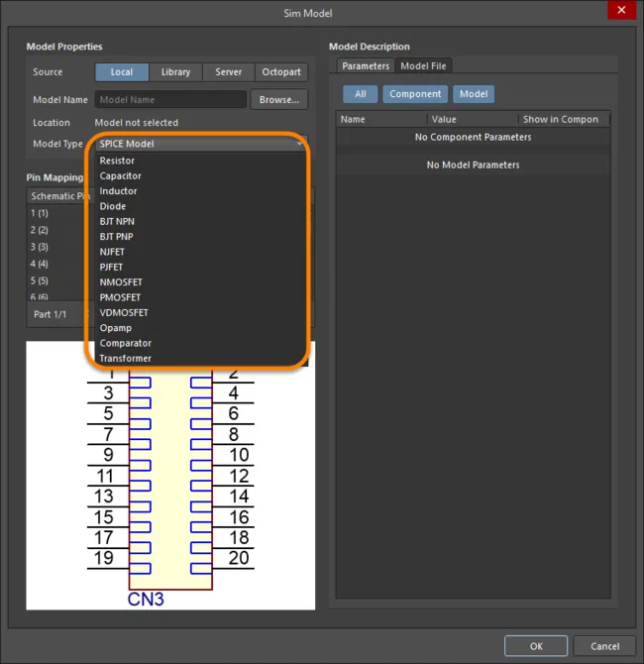Choose PJFET from the model type list
The image size is (644, 664).
pos(201,268)
